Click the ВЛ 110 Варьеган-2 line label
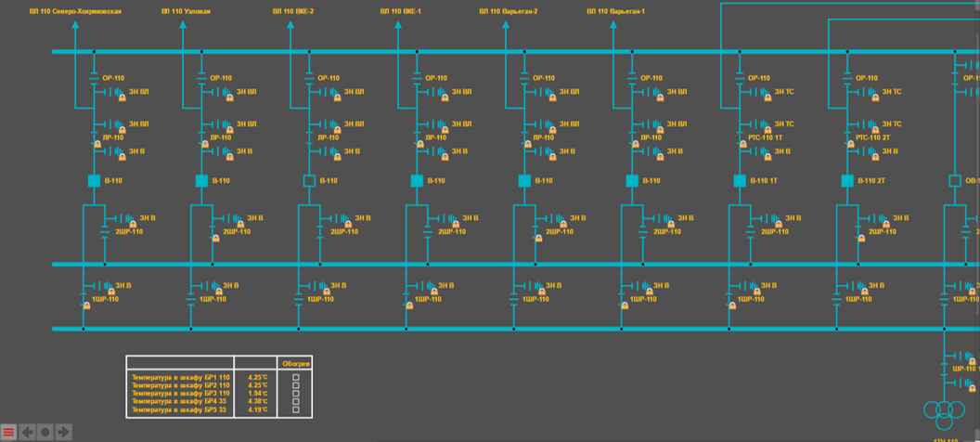Screen dimensions: 980x442 click(x=508, y=12)
